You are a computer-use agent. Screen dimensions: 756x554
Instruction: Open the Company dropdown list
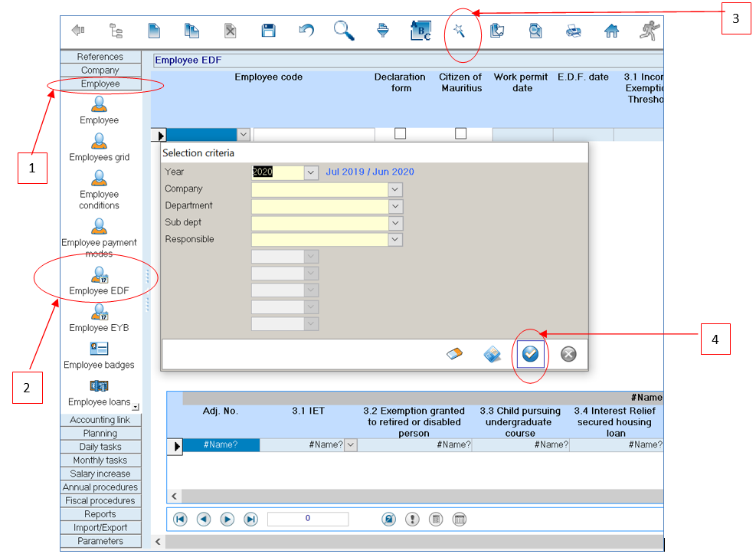pyautogui.click(x=395, y=189)
